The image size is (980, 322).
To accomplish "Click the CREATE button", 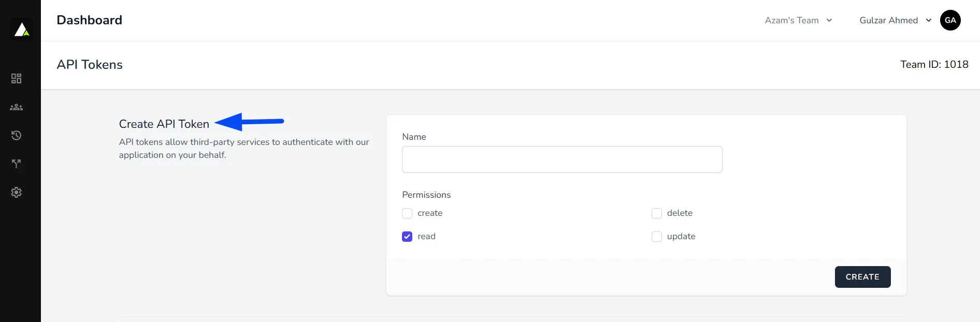I will tap(863, 277).
